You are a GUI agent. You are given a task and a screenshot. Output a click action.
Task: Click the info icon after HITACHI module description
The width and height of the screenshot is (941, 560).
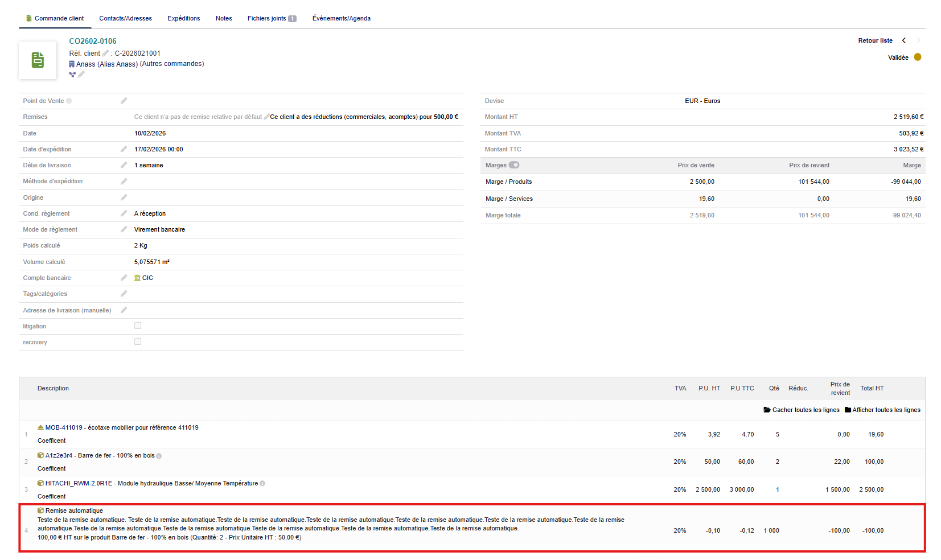(262, 484)
